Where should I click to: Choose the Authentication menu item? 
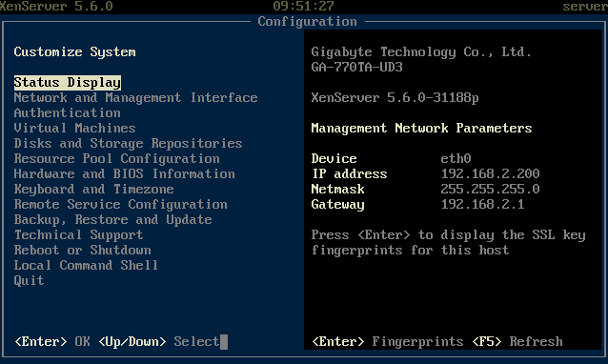pyautogui.click(x=68, y=112)
